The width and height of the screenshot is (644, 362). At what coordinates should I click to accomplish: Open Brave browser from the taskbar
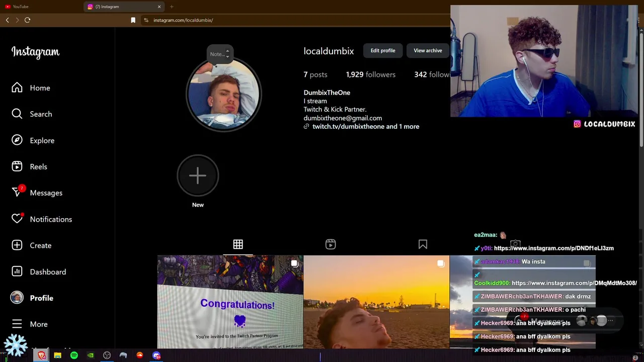(x=41, y=355)
